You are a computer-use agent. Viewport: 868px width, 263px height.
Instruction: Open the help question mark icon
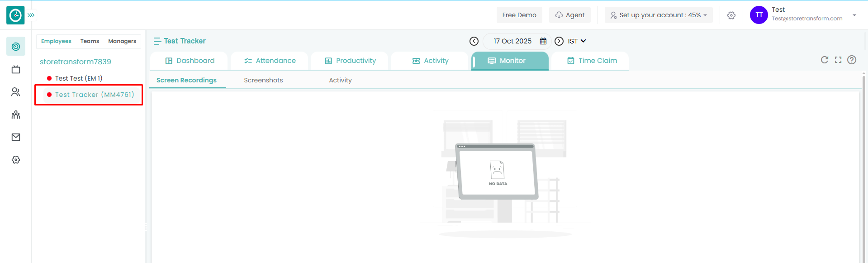(852, 60)
